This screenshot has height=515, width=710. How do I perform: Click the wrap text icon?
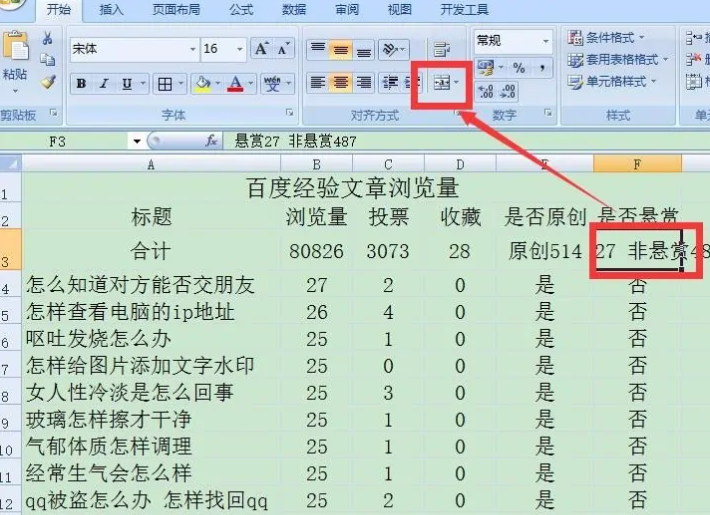coord(441,48)
